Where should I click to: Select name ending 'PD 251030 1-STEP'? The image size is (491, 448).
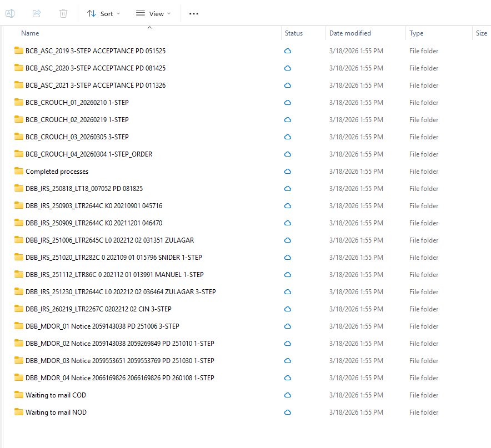120,361
